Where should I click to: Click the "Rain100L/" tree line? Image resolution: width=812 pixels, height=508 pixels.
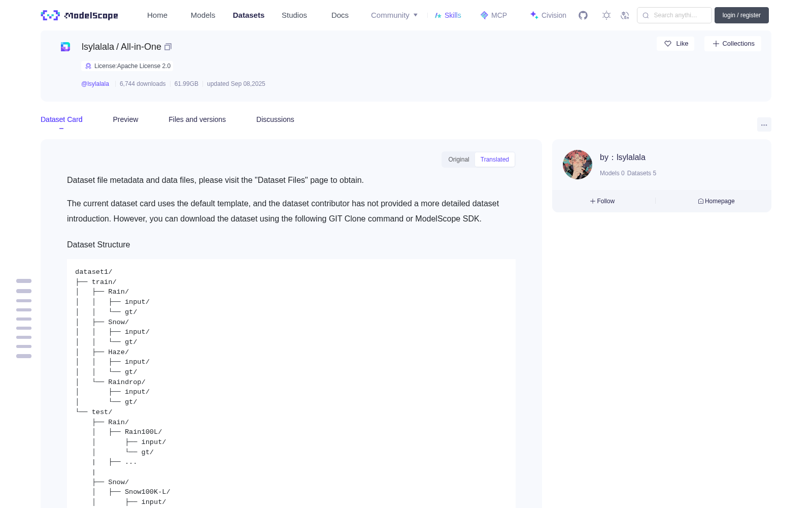[143, 432]
